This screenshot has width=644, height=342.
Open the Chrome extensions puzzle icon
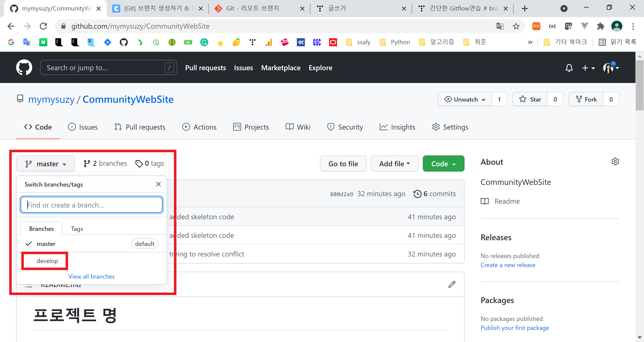coord(600,26)
